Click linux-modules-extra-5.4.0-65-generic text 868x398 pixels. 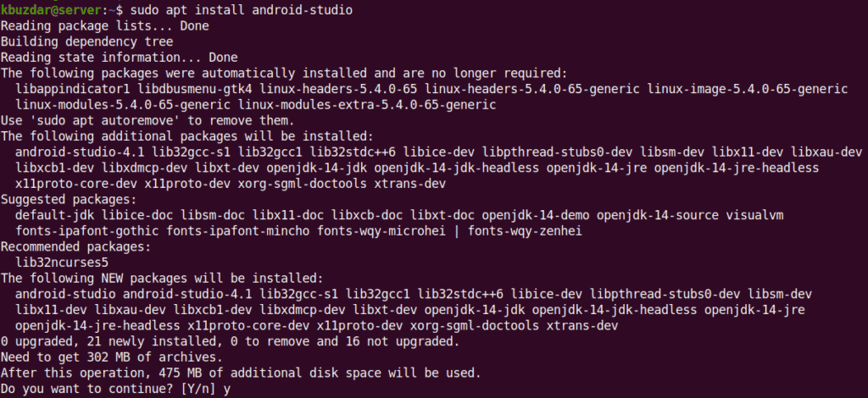click(x=367, y=104)
